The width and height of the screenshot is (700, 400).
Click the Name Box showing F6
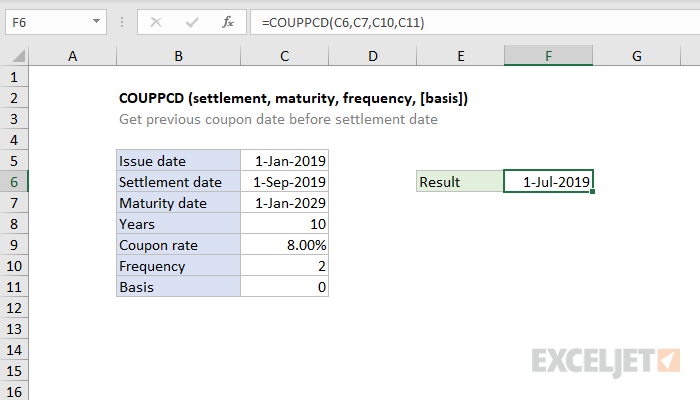[56, 22]
